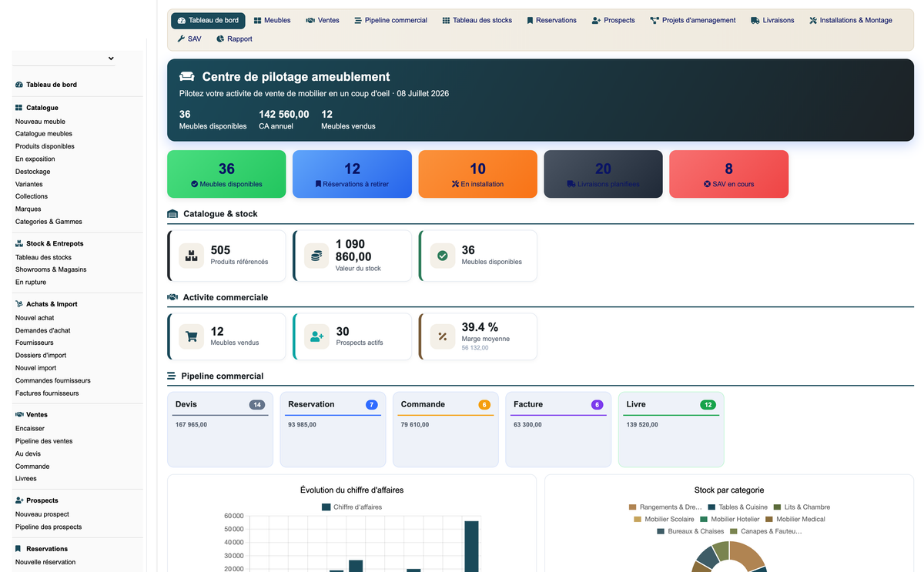
Task: Click the cart icon for Meubles vendus
Action: [192, 336]
